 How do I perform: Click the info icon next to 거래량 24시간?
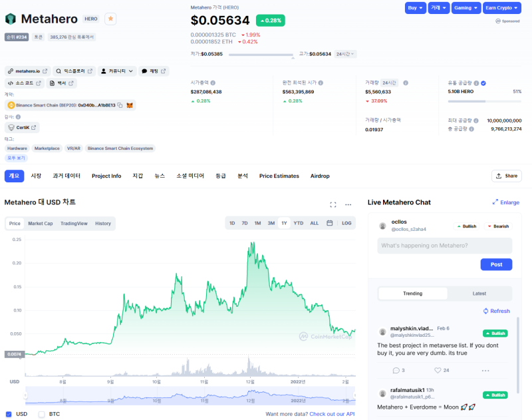pyautogui.click(x=406, y=83)
